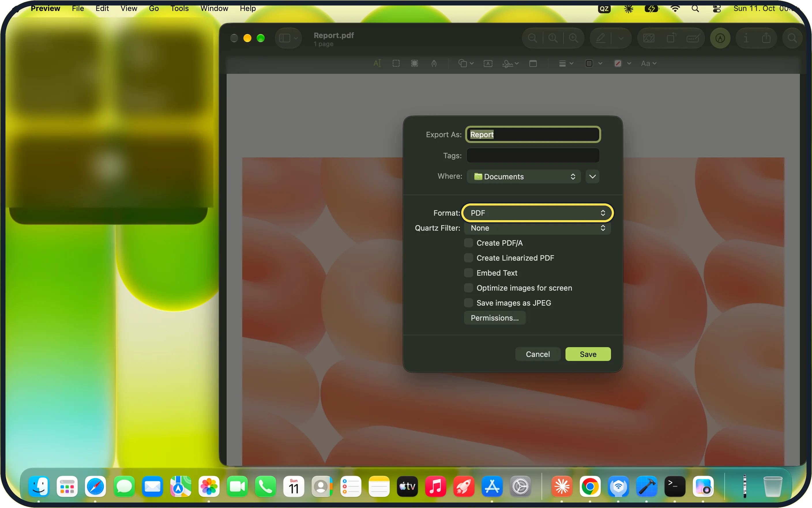The image size is (812, 508).
Task: Click the zoom out magnifier in toolbar
Action: [x=532, y=38]
